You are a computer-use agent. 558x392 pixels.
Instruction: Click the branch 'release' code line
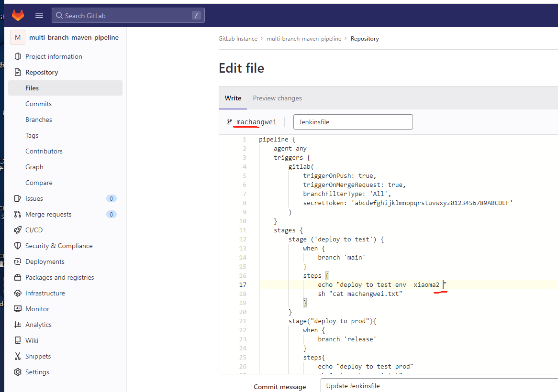click(347, 339)
